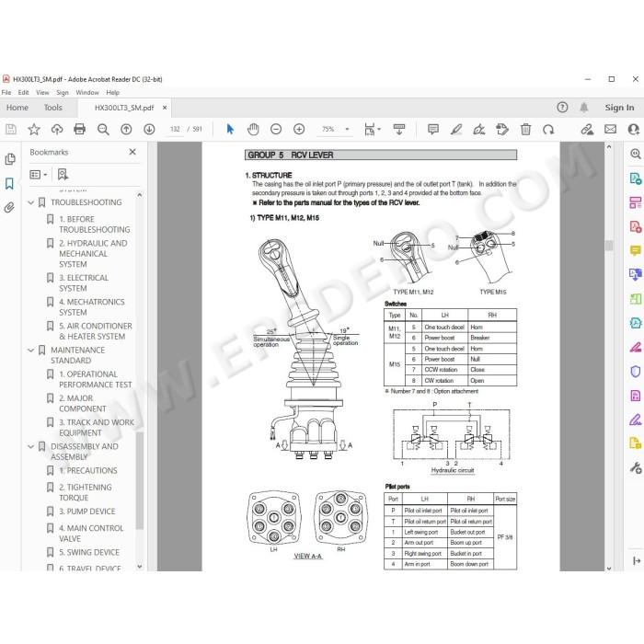Open More Tools wrench in right pane
Screen dimensions: 644x644
click(635, 467)
